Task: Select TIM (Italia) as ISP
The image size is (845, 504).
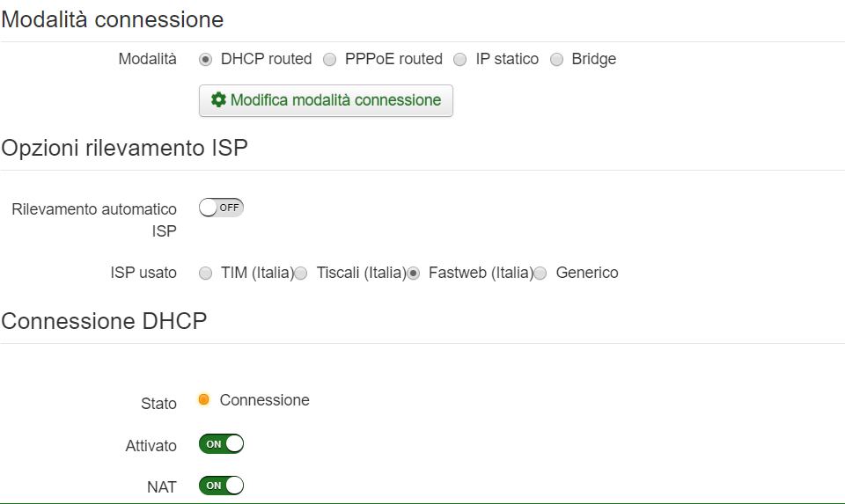Action: click(206, 274)
